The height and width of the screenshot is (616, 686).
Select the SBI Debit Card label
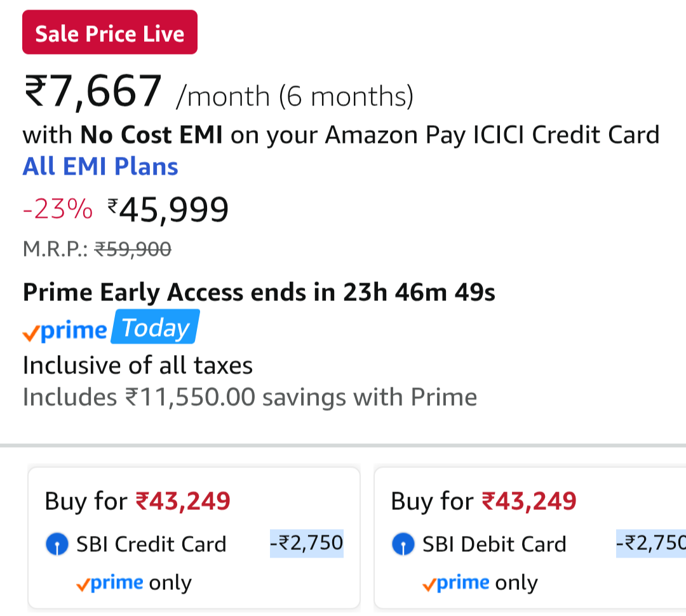point(494,544)
